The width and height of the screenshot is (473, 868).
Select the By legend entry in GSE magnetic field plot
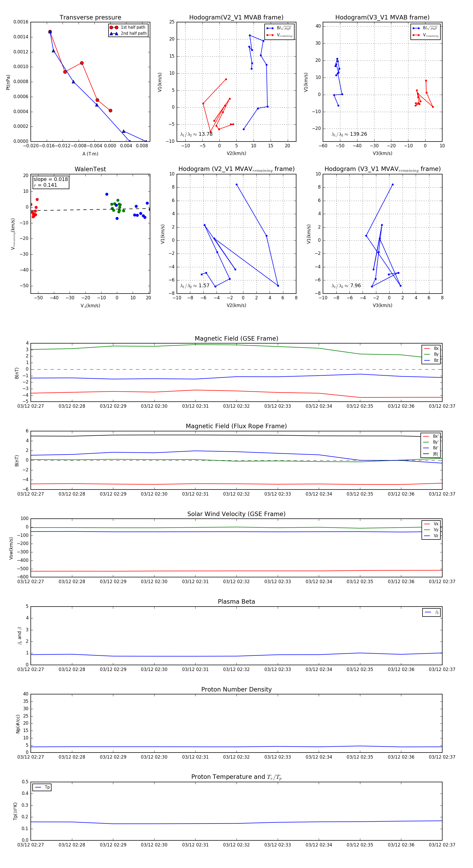click(431, 355)
